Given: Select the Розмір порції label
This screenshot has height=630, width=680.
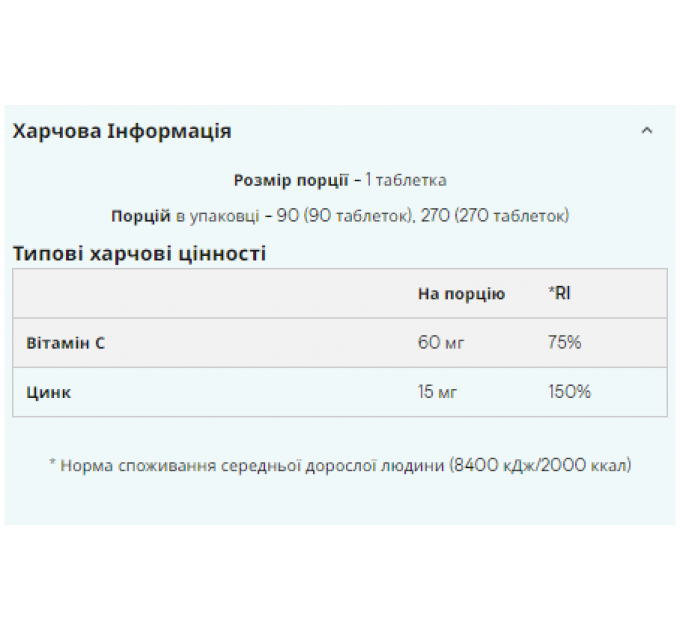Looking at the screenshot, I should 291,180.
